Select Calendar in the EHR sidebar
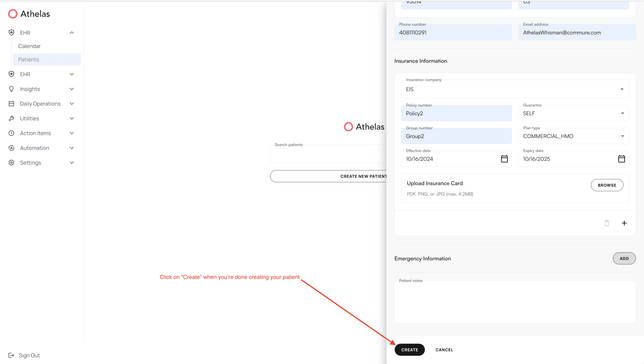 point(29,46)
